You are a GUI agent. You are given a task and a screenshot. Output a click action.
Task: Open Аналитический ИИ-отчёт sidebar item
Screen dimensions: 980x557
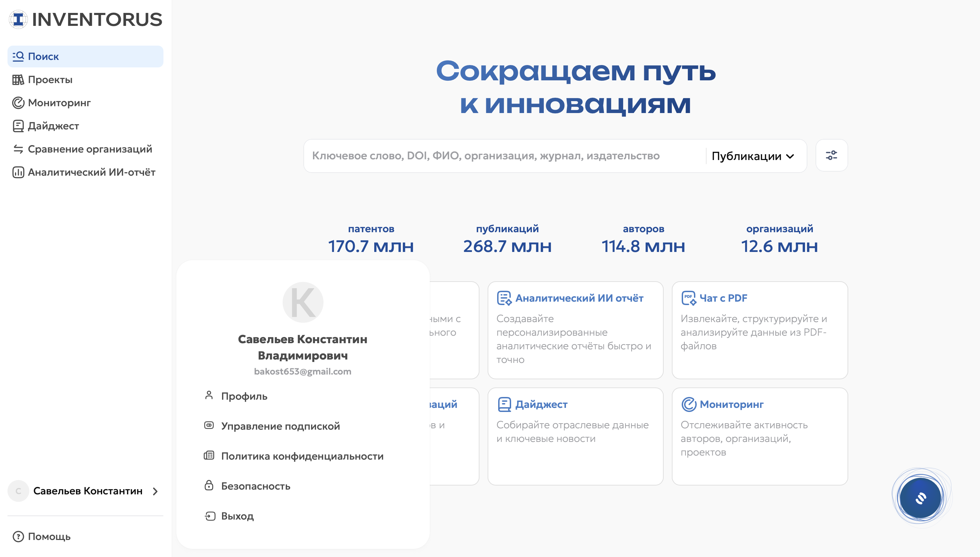click(91, 172)
